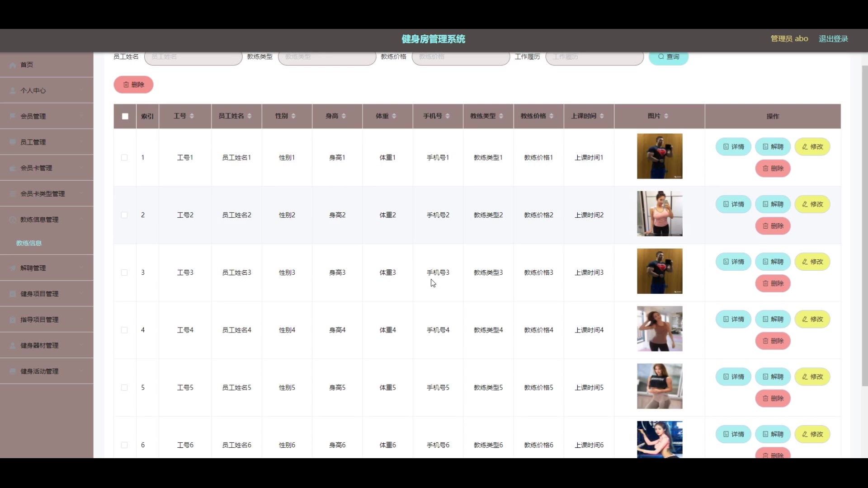Check the checkbox for row 3
Image resolution: width=868 pixels, height=488 pixels.
pyautogui.click(x=124, y=272)
